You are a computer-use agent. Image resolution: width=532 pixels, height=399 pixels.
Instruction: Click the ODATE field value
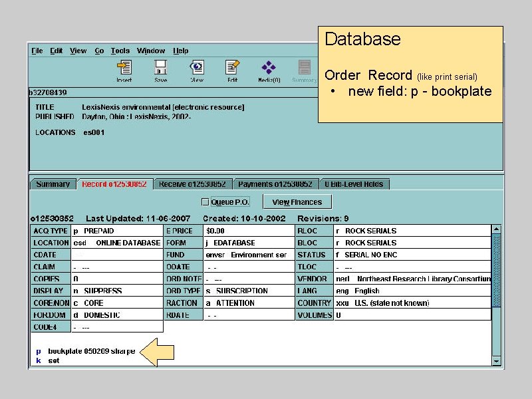pos(249,267)
